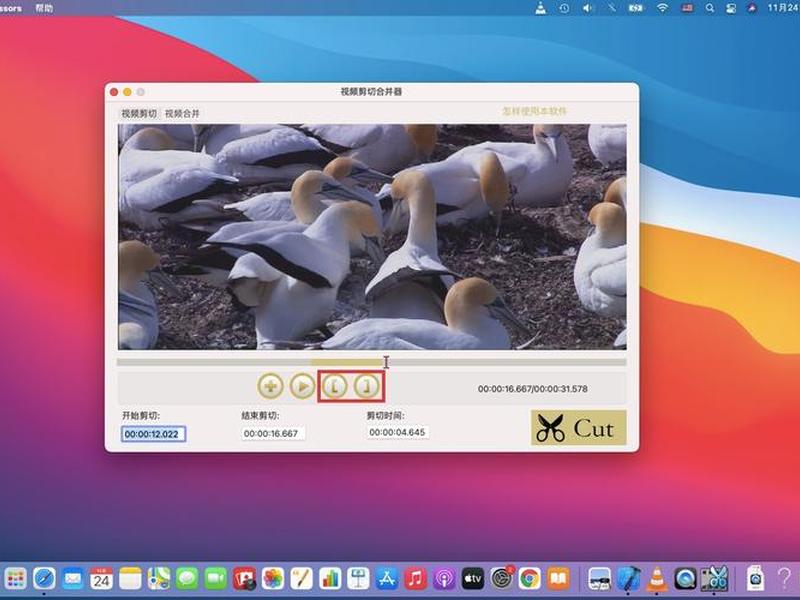Viewport: 800px width, 600px height.
Task: Open Xcode from the Dock
Action: [629, 579]
